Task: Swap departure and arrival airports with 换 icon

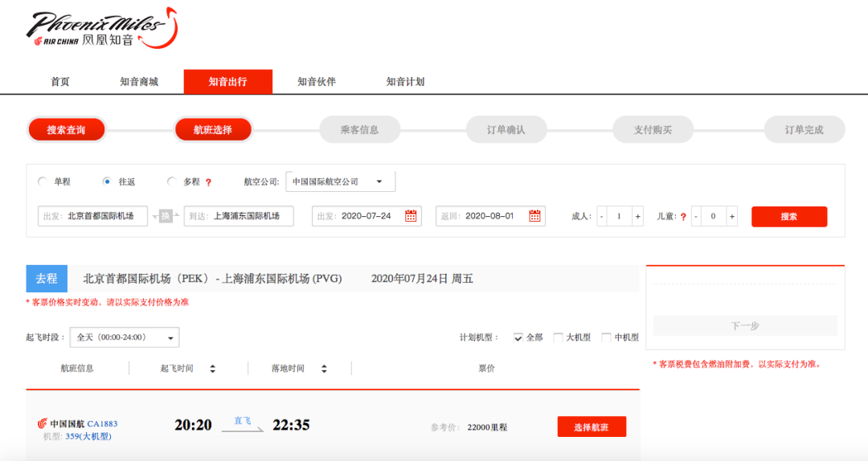Action: pyautogui.click(x=166, y=216)
